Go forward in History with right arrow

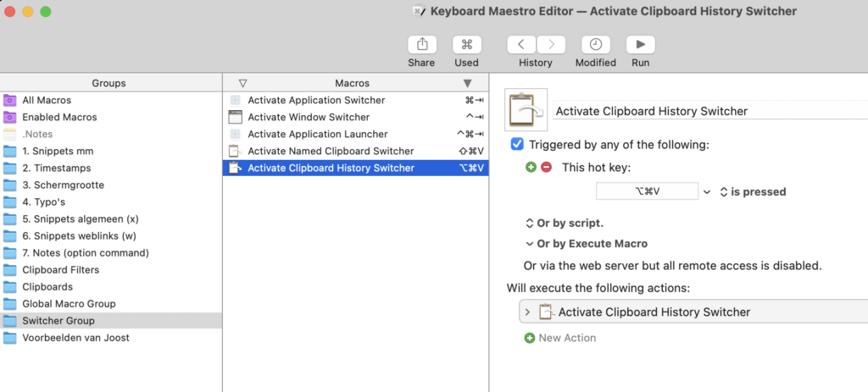coord(551,45)
